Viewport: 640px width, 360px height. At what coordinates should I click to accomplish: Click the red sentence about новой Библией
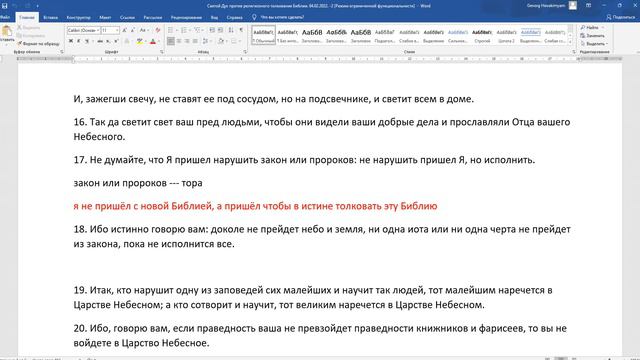(256, 206)
